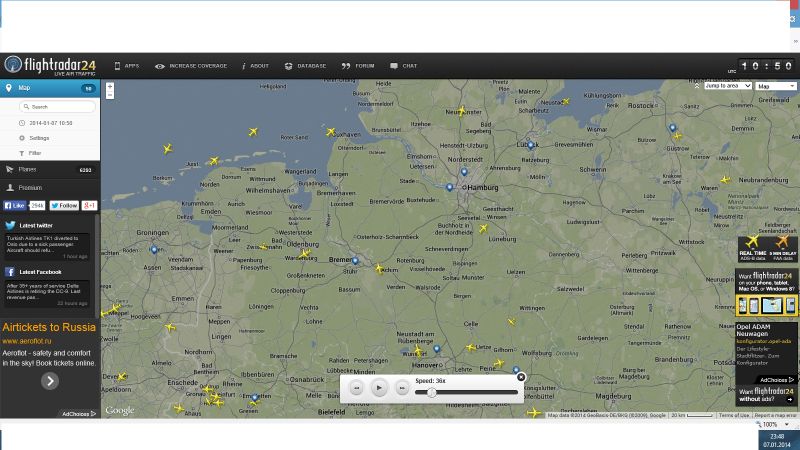Open the playback date 2014-01-07 10:50

tap(46, 123)
